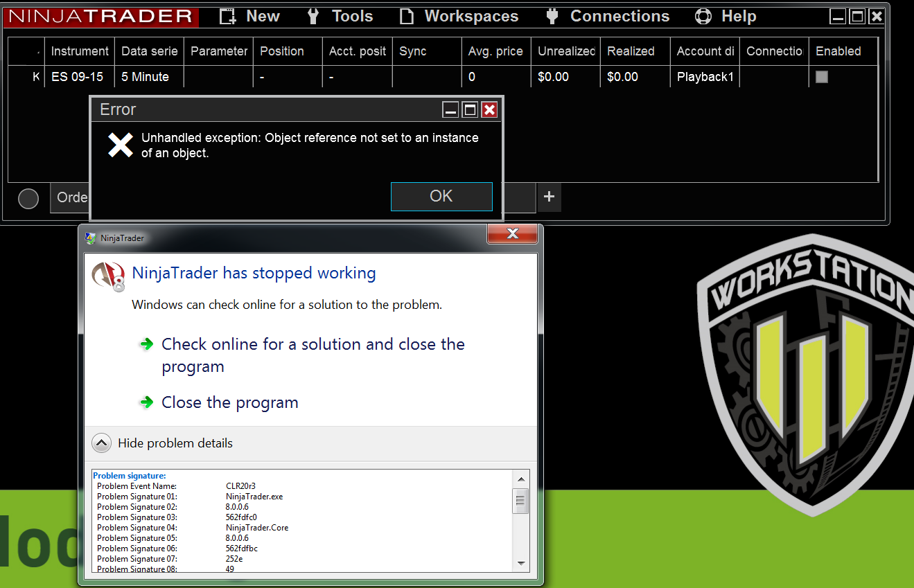914x588 pixels.
Task: Collapse 'Hide problem details' section
Action: (x=163, y=443)
